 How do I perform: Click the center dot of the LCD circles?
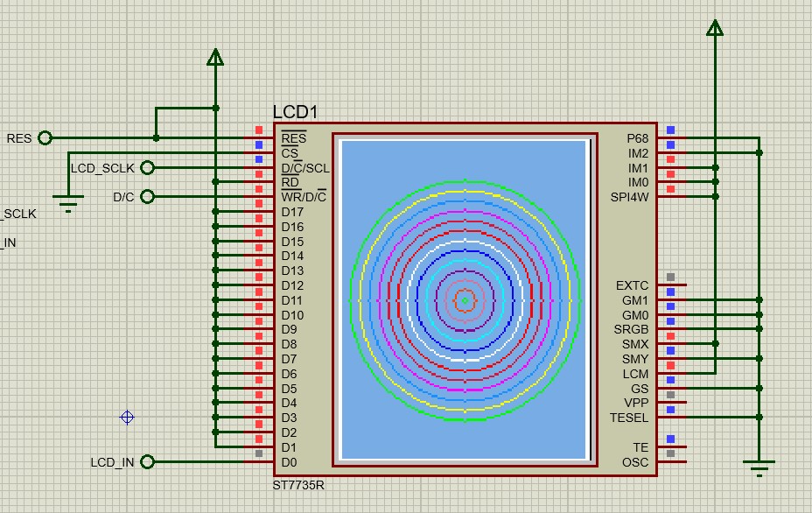[x=465, y=300]
